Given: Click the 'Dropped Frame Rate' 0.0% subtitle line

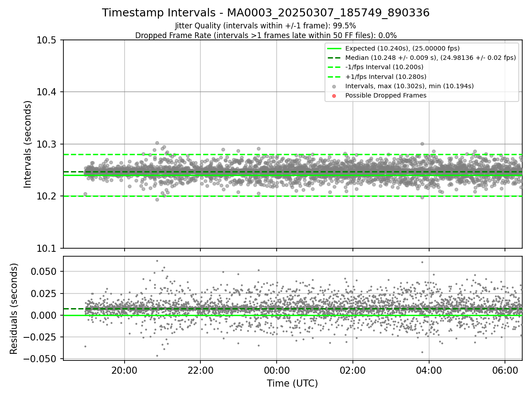Looking at the screenshot, I should click(x=266, y=35).
